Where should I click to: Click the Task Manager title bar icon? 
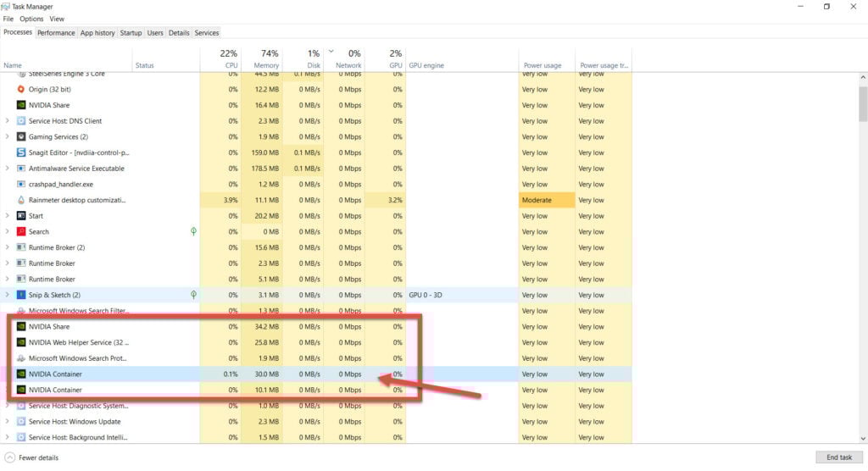[6, 7]
